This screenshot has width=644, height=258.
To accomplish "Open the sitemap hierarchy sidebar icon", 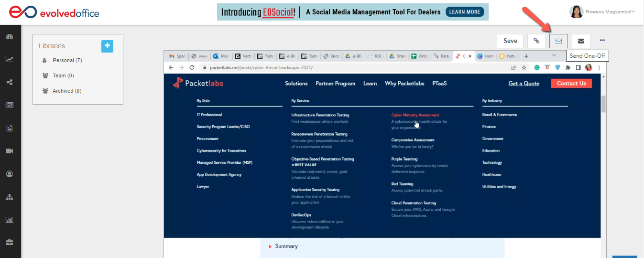I will 9,197.
